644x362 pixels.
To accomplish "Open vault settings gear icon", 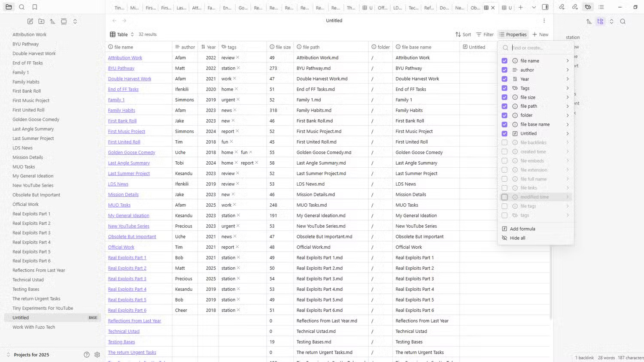I will coord(97,355).
